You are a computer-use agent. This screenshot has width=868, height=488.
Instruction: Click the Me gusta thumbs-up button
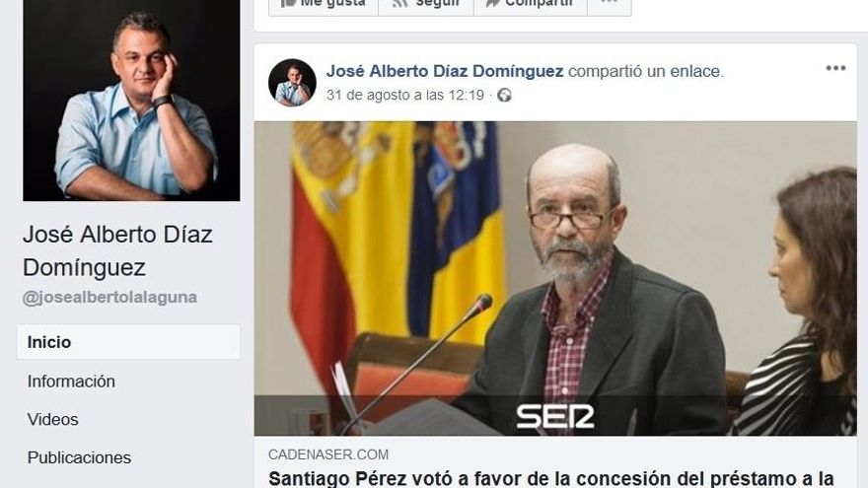tap(324, 5)
